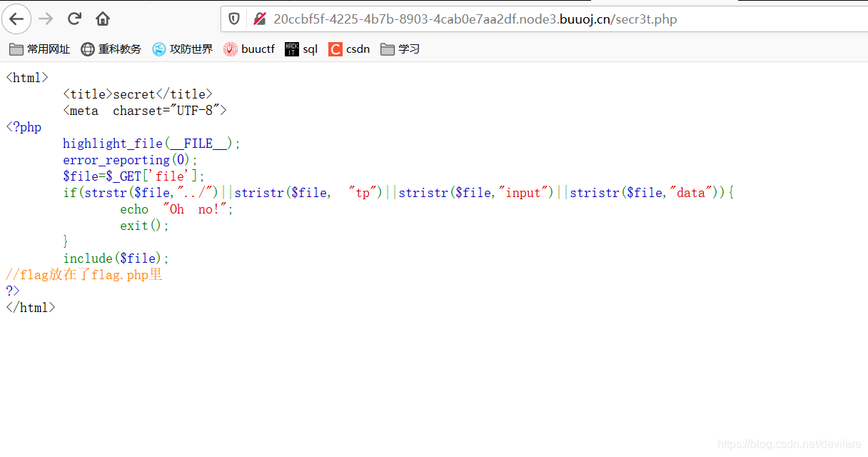Click the meta charset="UTF-8" line
This screenshot has height=457, width=868.
[x=145, y=111]
